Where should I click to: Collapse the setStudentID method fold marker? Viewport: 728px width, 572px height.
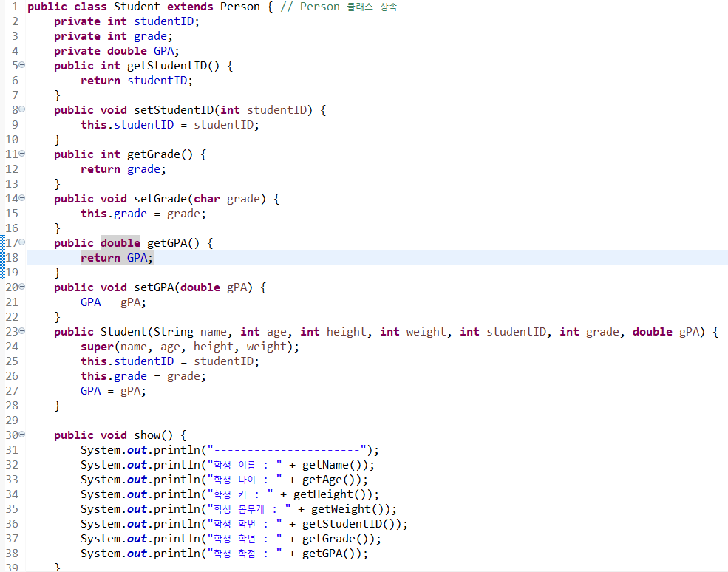(21, 109)
